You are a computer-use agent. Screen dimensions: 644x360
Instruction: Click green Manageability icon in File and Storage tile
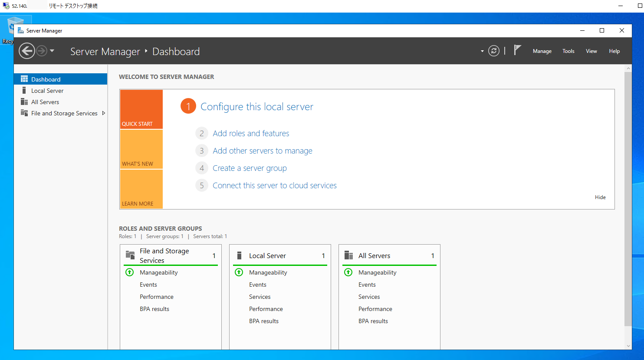click(129, 272)
